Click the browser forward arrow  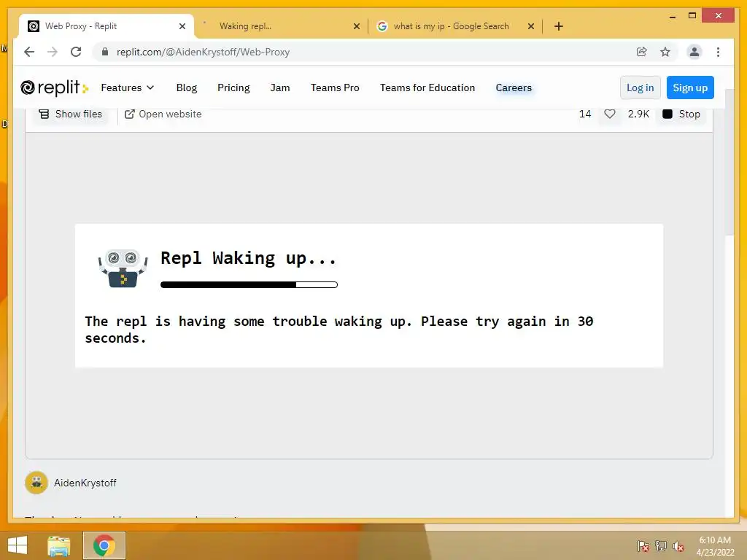point(53,52)
